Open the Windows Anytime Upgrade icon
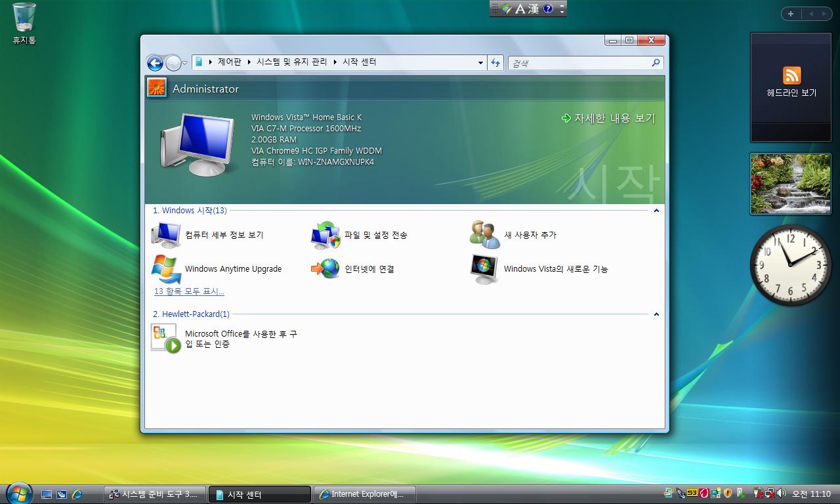The height and width of the screenshot is (504, 840). tap(166, 269)
